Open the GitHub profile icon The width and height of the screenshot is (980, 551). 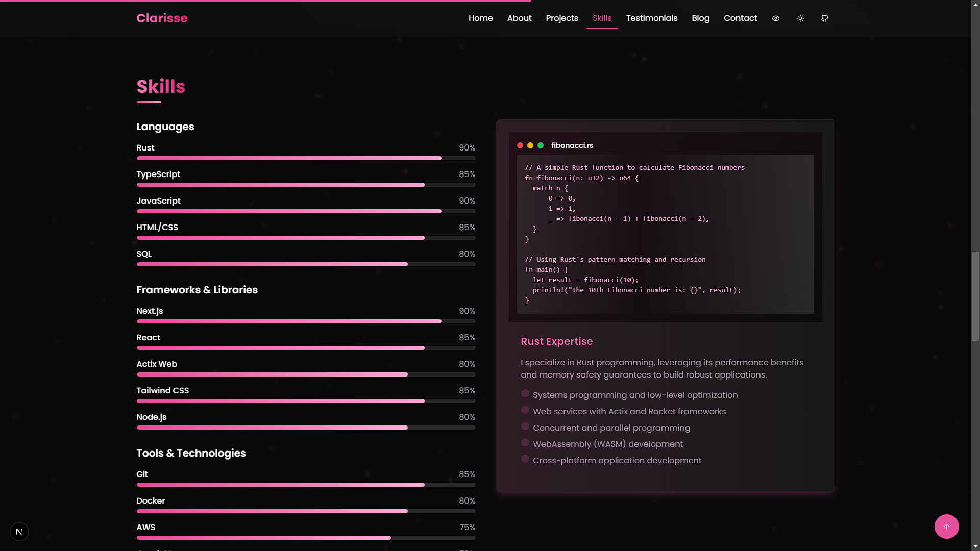[x=824, y=18]
